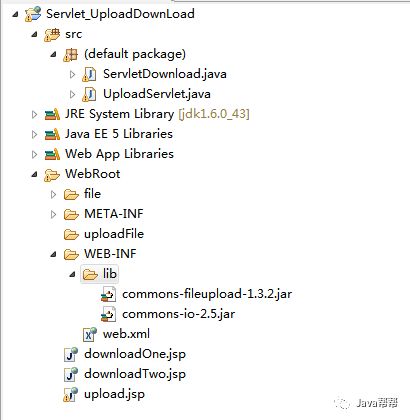Click the Servlet_UploadDownLoad project icon
This screenshot has width=410, height=420.
coord(33,14)
